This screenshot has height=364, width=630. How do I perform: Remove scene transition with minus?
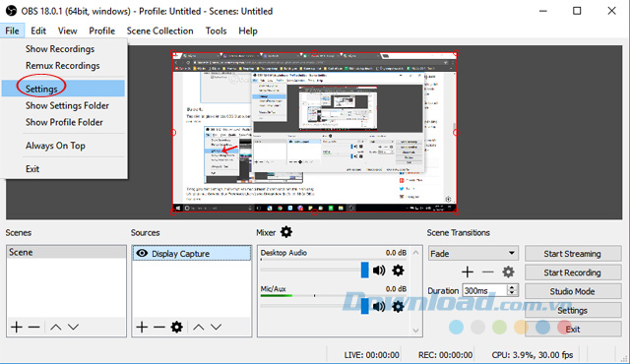[488, 273]
